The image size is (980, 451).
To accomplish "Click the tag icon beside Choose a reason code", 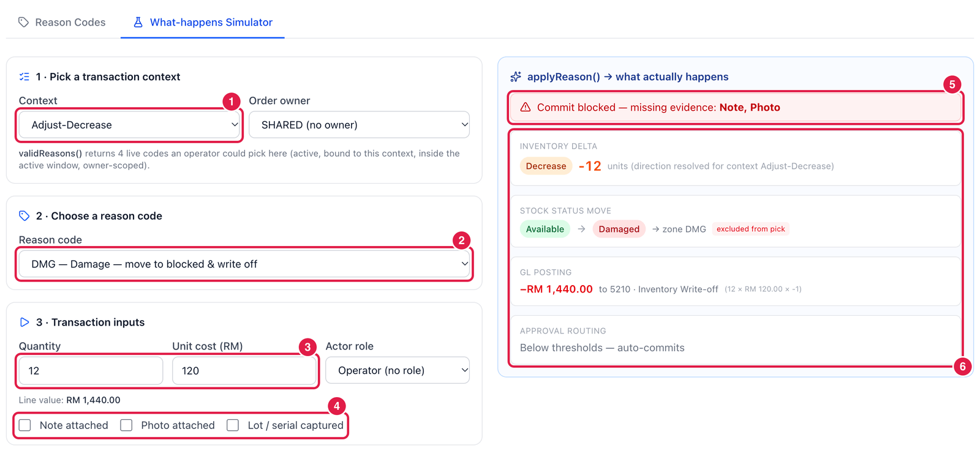I will [x=24, y=215].
